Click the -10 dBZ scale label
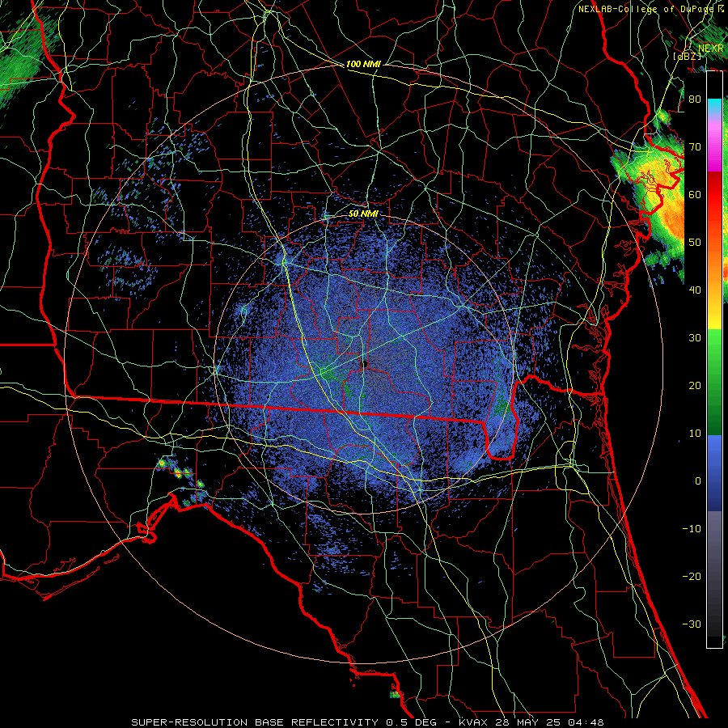Viewport: 728px width, 728px height. pyautogui.click(x=692, y=529)
